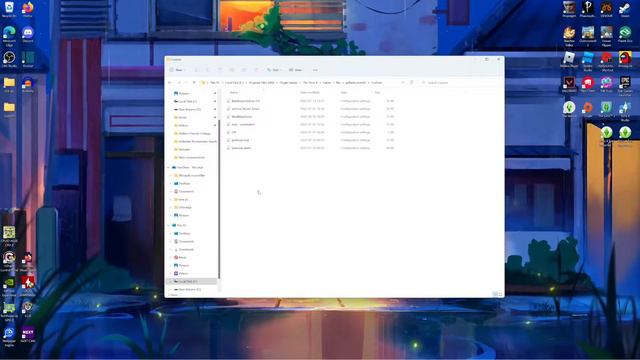Screen dimensions: 640x360
Task: Go back with the Back arrow
Action: coord(170,82)
